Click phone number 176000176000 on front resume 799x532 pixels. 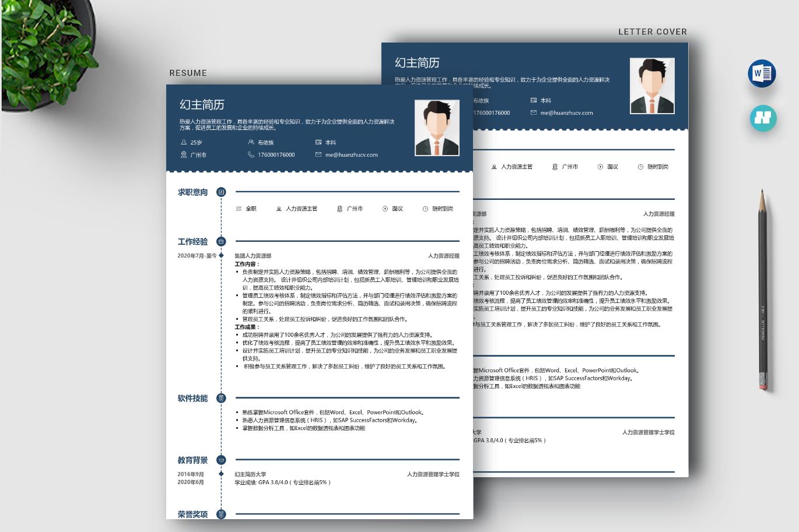(x=276, y=155)
